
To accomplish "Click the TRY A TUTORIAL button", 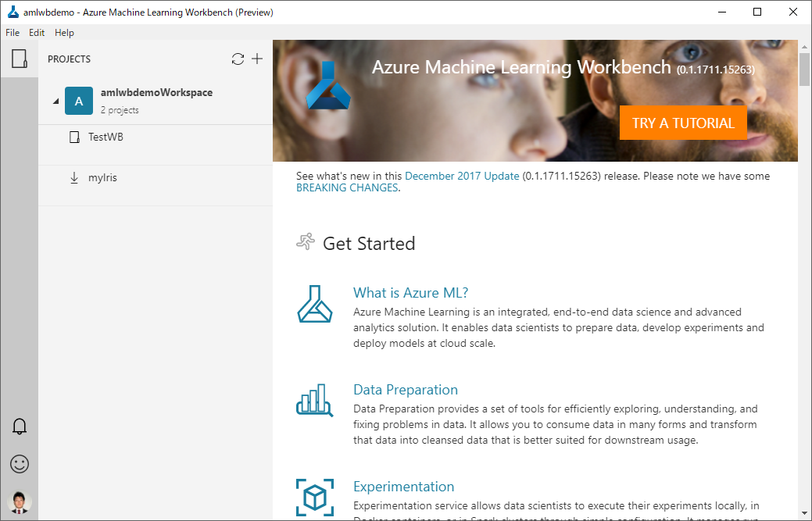I will pos(683,123).
